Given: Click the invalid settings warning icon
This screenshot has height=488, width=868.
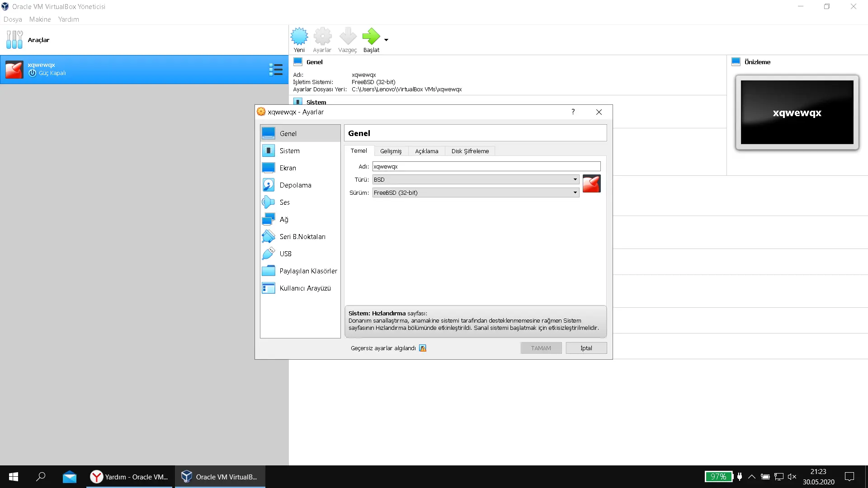Looking at the screenshot, I should click(x=423, y=348).
